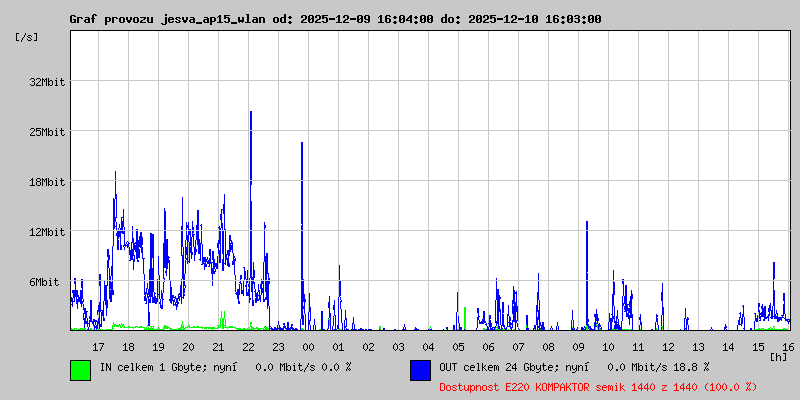
Task: Click hour label '15' on the x-axis
Action: (x=758, y=347)
